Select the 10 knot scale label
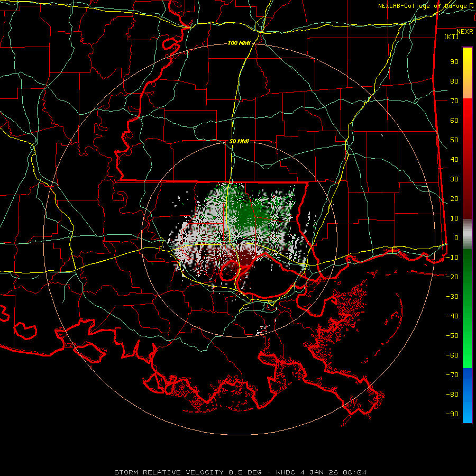This screenshot has height=476, width=476. 454,218
